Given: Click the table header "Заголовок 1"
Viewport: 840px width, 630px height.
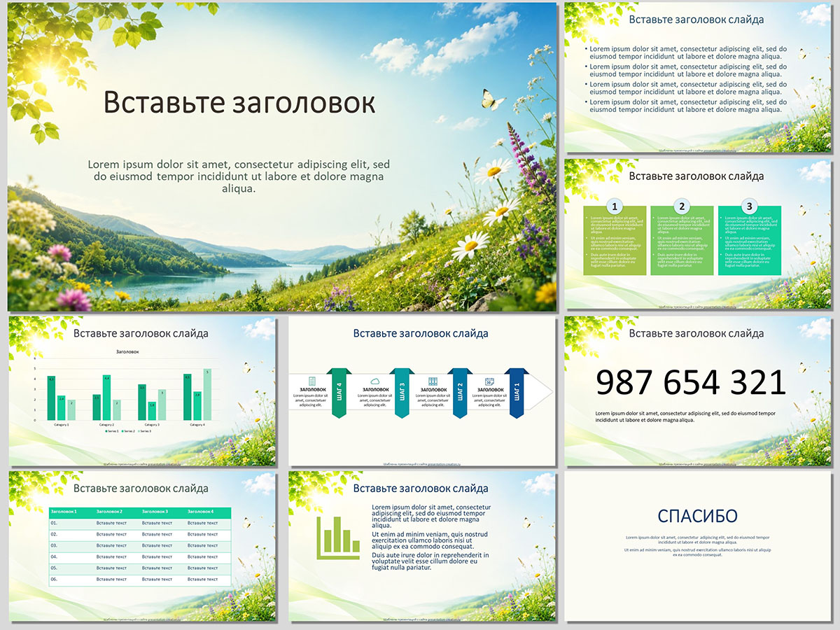Looking at the screenshot, I should click(x=64, y=512).
